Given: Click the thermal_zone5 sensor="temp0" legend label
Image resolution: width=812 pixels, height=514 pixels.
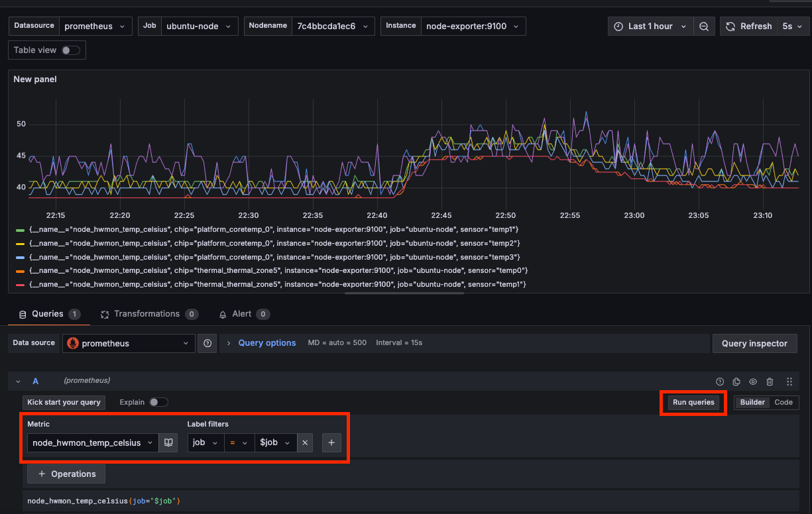Looking at the screenshot, I should coord(278,270).
